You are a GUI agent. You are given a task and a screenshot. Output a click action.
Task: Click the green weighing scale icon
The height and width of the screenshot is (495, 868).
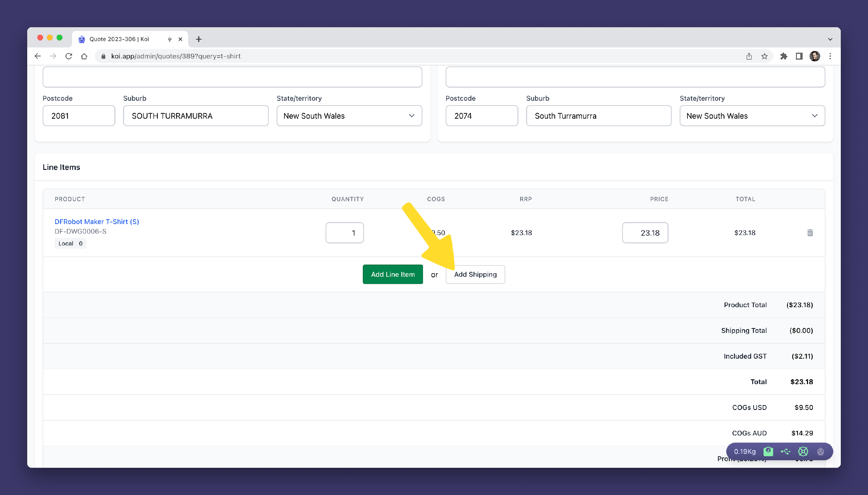point(768,452)
